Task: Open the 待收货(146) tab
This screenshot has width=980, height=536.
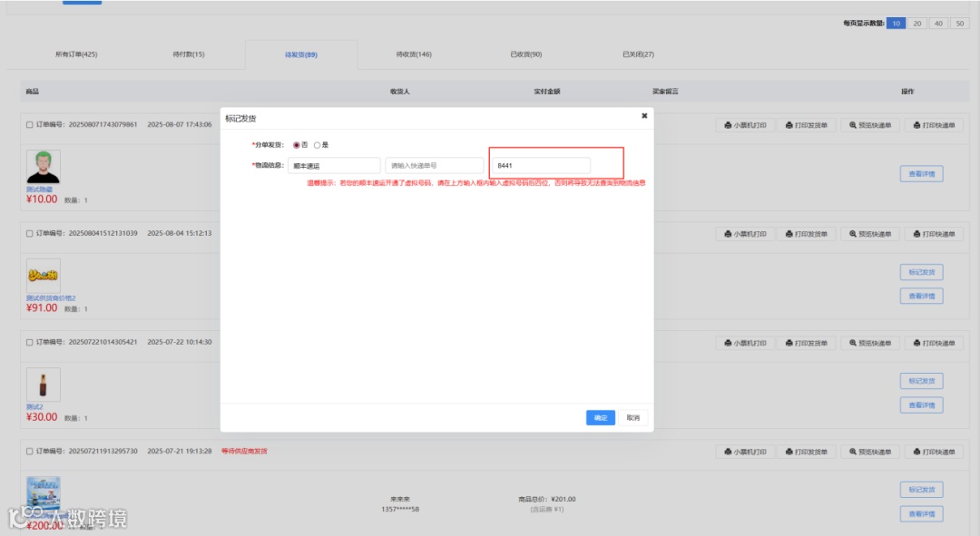Action: 414,54
